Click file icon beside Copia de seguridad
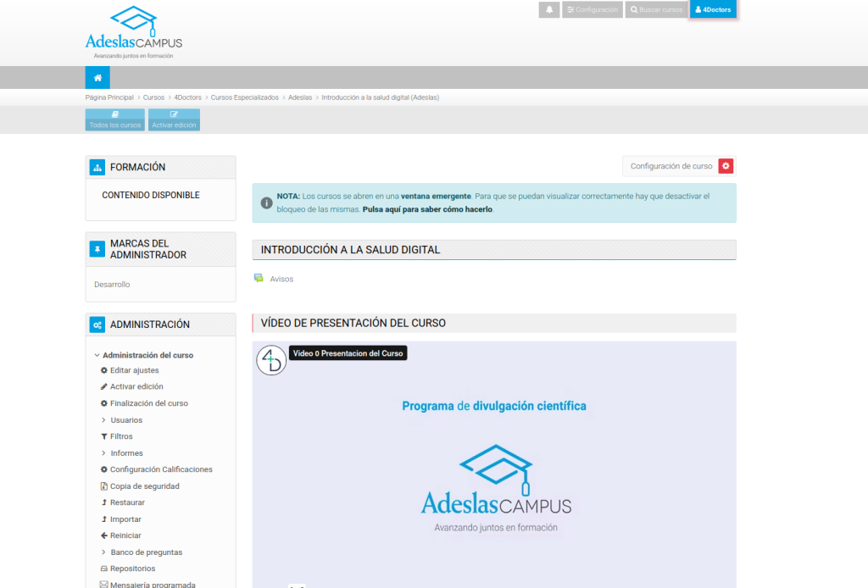This screenshot has height=588, width=868. (x=103, y=486)
